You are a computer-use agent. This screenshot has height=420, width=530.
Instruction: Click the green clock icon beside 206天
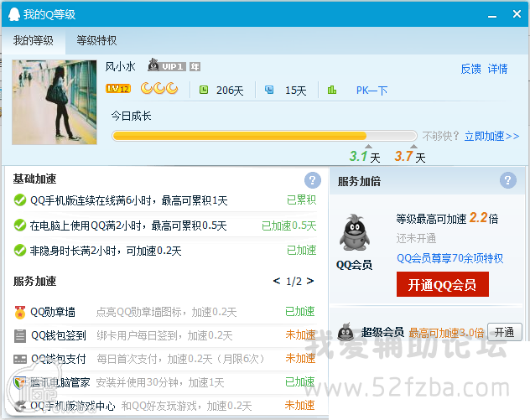coord(204,90)
